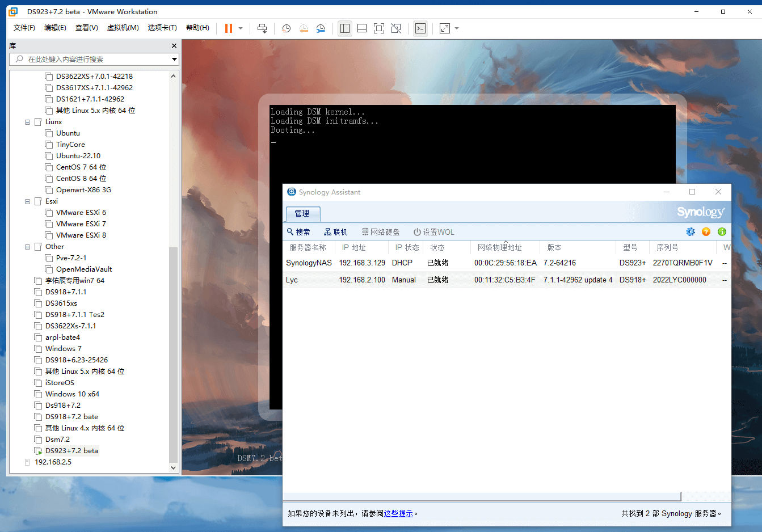Select the DS923+7.2 beta virtual machine
The image size is (762, 532).
71,451
